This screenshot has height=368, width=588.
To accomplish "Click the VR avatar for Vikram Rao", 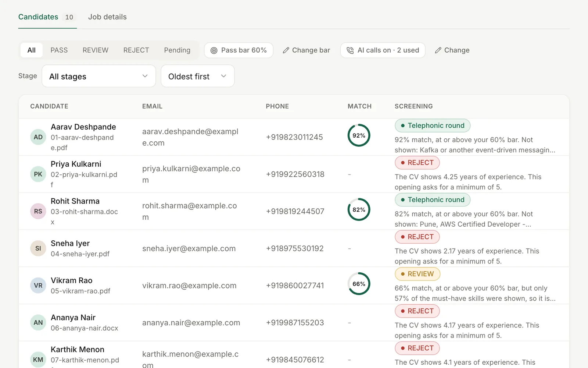I will coord(38,286).
